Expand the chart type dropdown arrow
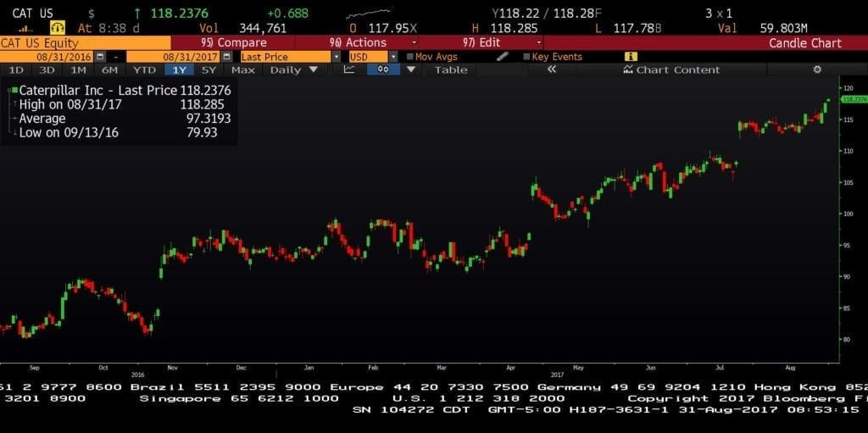The width and height of the screenshot is (868, 433). 411,69
